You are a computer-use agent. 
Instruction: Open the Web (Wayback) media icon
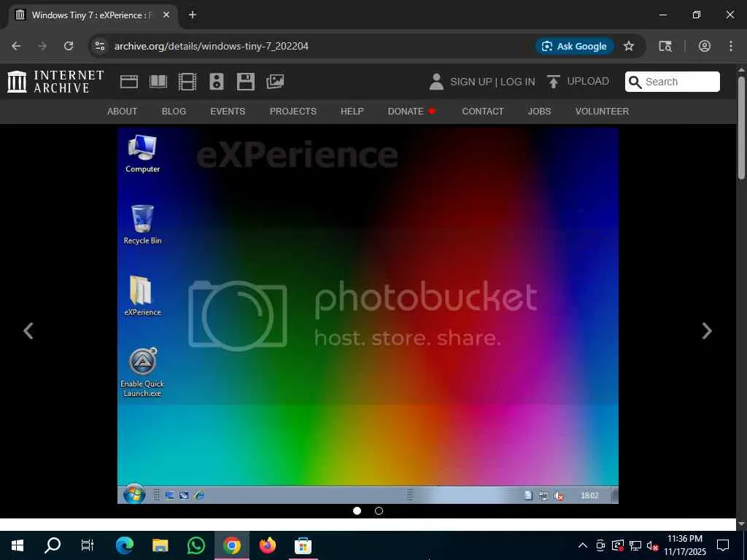128,82
